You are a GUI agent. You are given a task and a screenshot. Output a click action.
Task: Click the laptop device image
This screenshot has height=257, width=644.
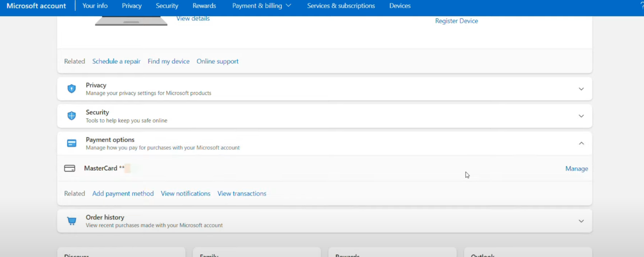(x=131, y=21)
